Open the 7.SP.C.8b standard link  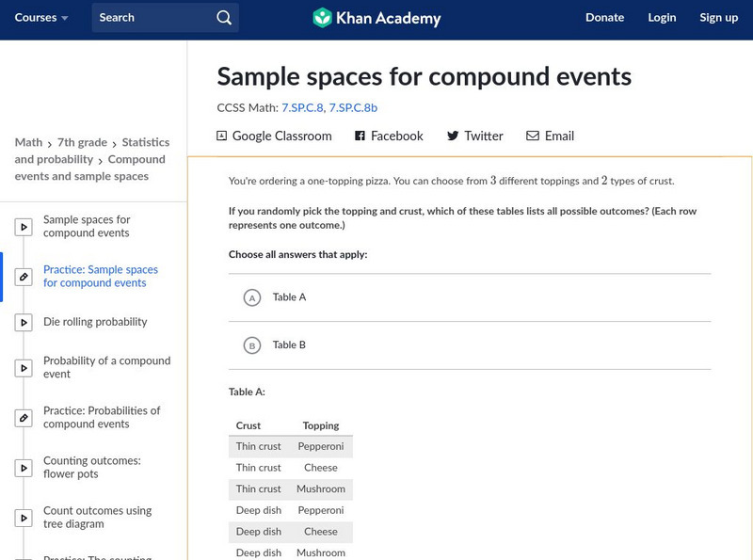(x=353, y=107)
